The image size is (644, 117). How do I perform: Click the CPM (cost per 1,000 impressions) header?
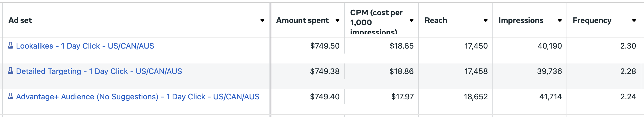point(376,22)
